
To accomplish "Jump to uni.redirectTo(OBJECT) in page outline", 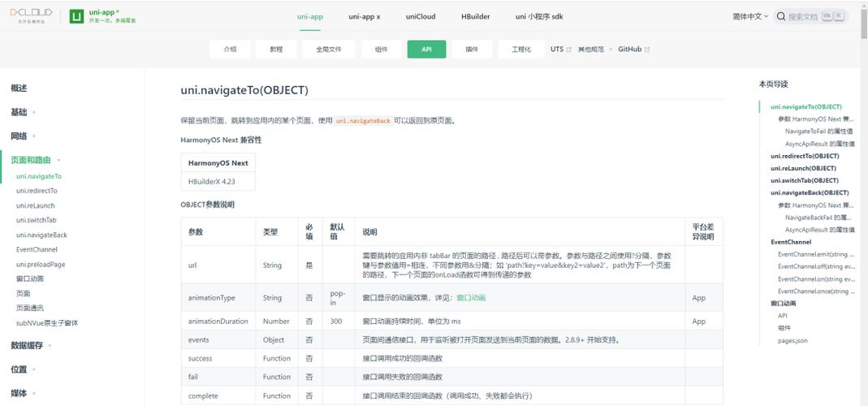I will coord(805,156).
